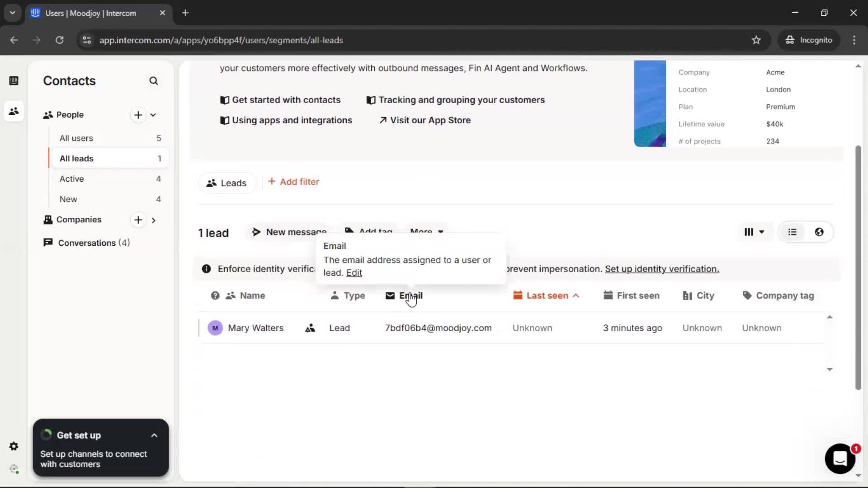Open Intercom messenger chat bubble
This screenshot has height=488, width=868.
pos(840,459)
